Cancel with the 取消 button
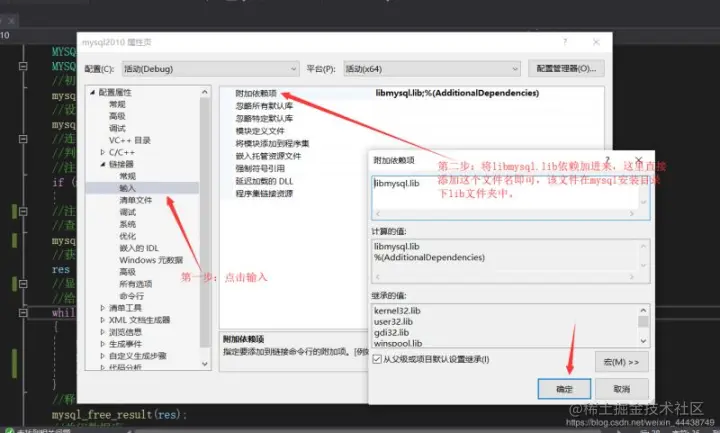 point(622,389)
